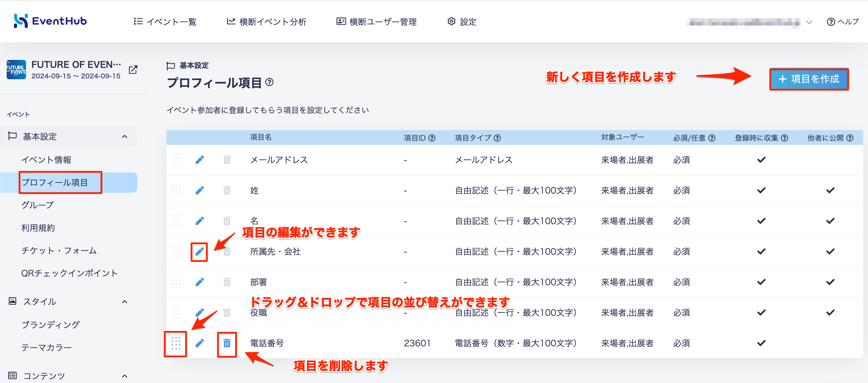Click drag handle of 名 row
868x383 pixels.
[x=176, y=221]
